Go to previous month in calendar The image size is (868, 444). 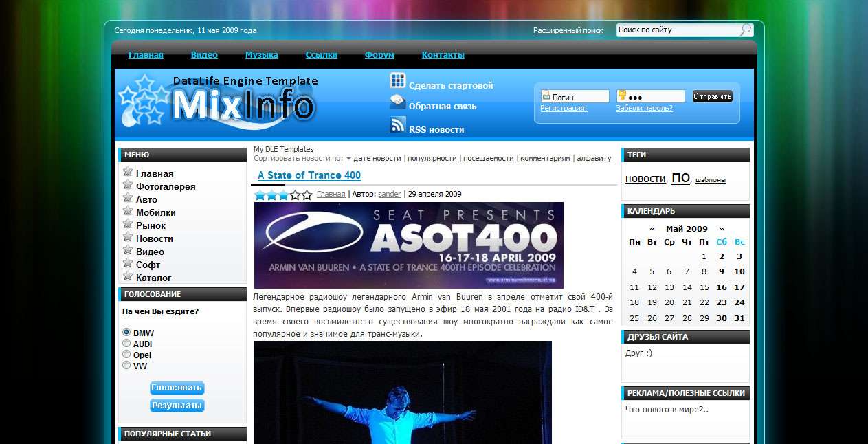click(x=652, y=229)
